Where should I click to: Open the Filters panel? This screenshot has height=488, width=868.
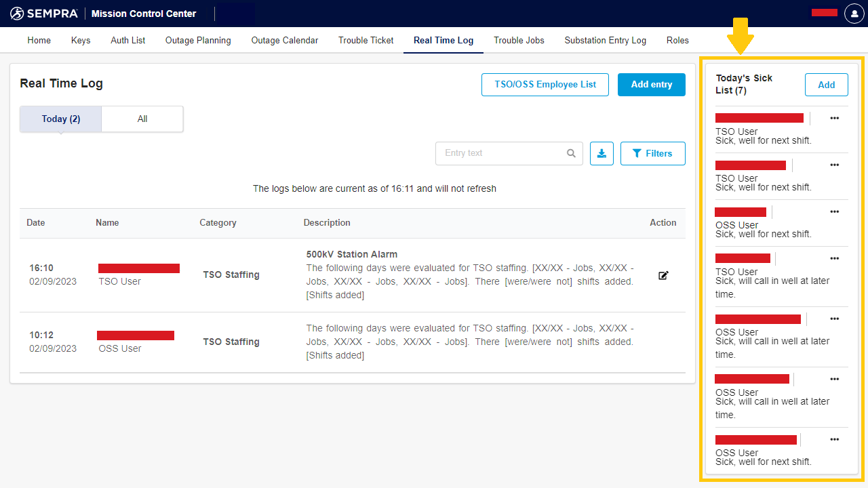(x=652, y=153)
